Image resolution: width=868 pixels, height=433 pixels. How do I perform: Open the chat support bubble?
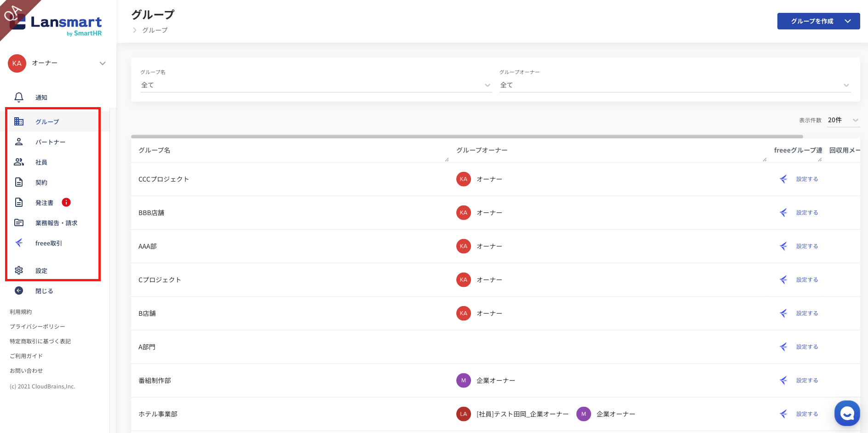pos(847,413)
